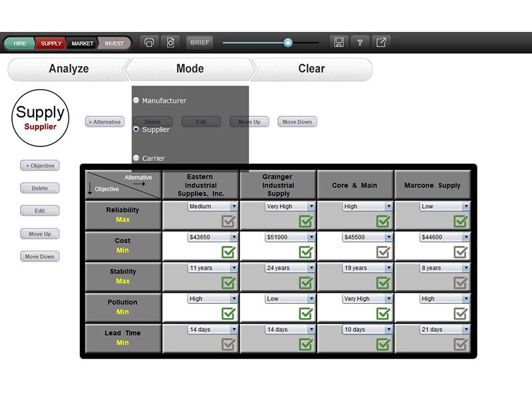The height and width of the screenshot is (399, 532).
Task: Toggle Reliability checkbox for Eastern Industrial Supplies
Action: [228, 221]
